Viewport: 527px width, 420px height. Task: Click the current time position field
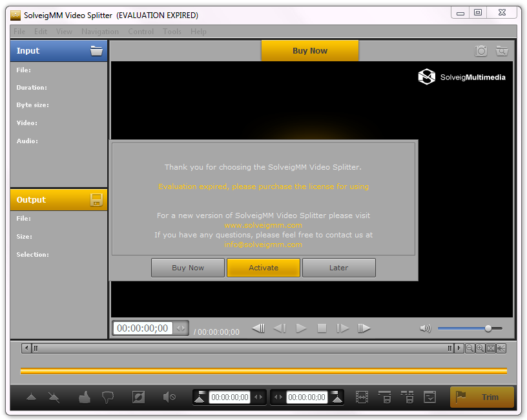143,328
